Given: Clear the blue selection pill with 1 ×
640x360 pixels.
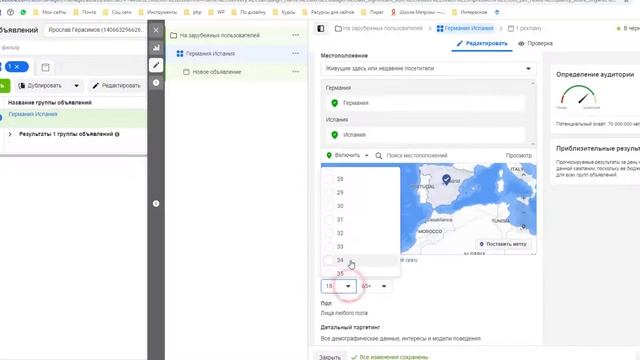Looking at the screenshot, I should point(16,67).
